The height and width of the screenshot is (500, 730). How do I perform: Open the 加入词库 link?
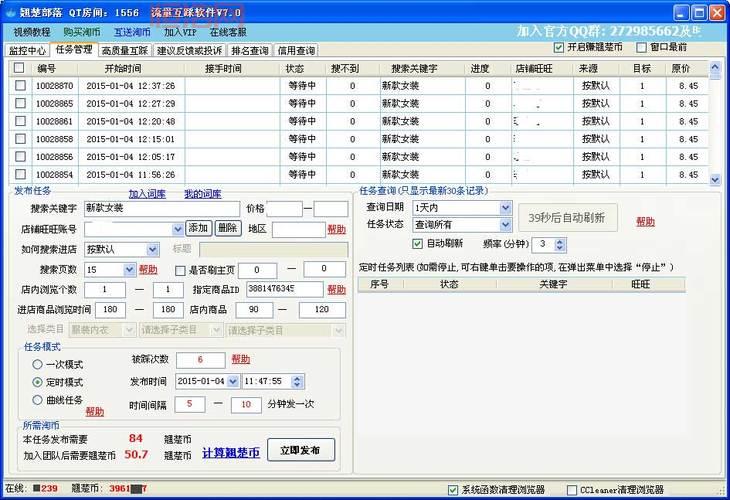point(147,194)
